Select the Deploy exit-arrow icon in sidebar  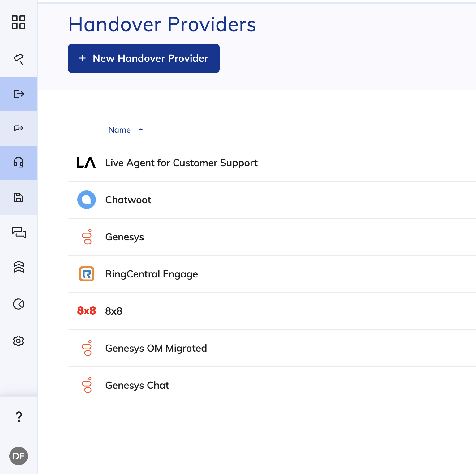19,94
